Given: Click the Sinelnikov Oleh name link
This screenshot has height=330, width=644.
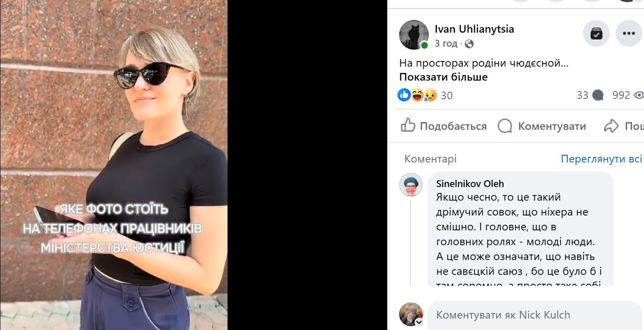Looking at the screenshot, I should (470, 183).
